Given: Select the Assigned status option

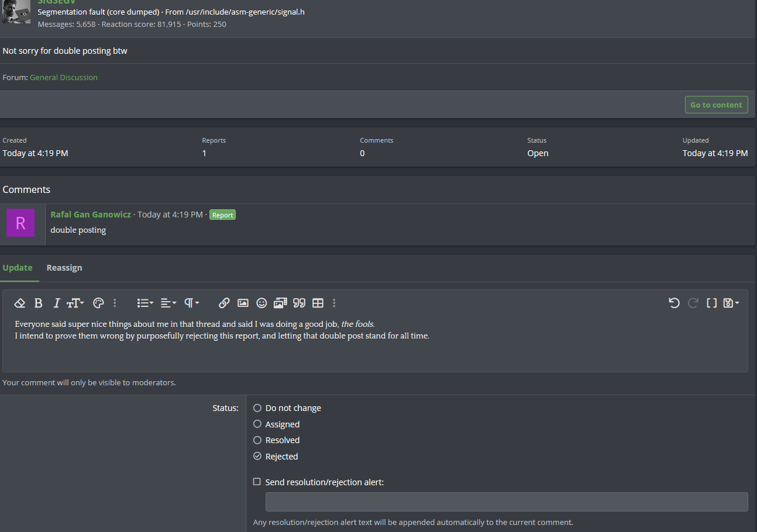Looking at the screenshot, I should point(257,424).
